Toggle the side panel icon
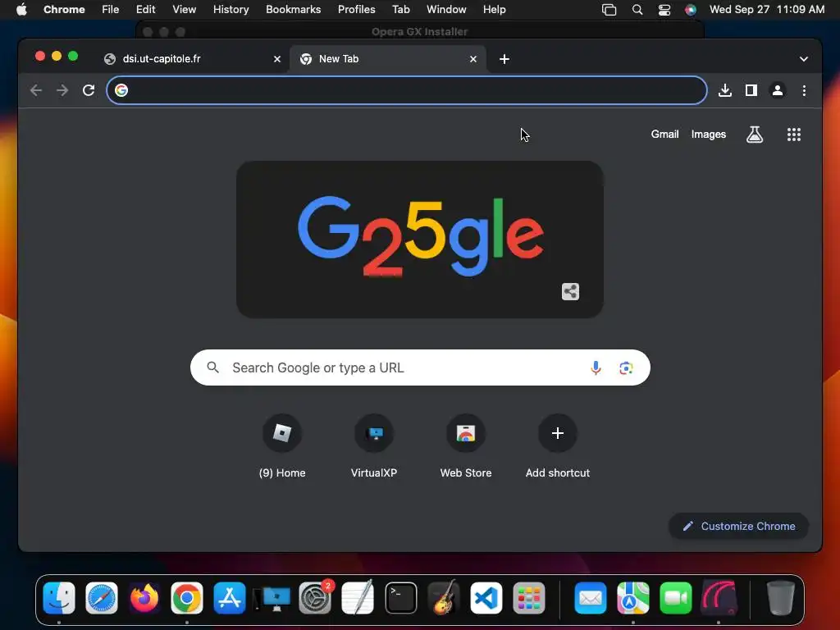Image resolution: width=840 pixels, height=630 pixels. click(751, 90)
